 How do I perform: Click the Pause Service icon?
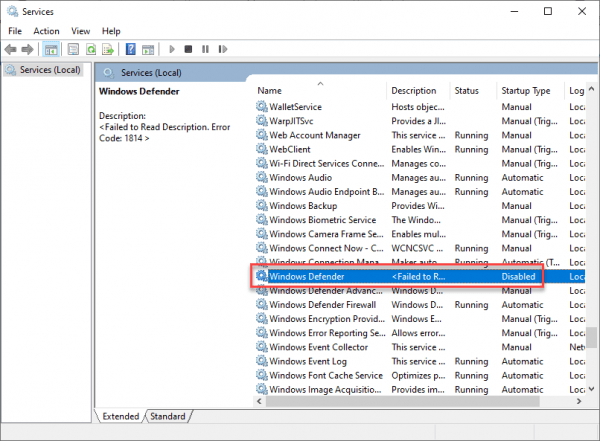205,49
